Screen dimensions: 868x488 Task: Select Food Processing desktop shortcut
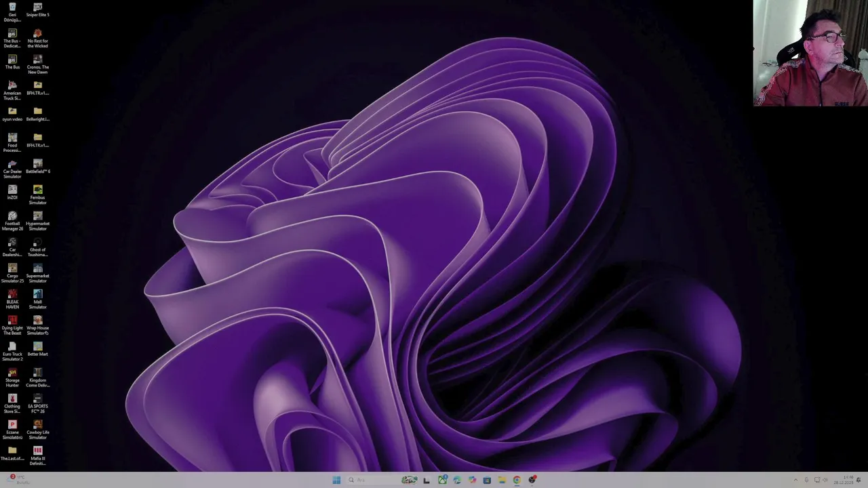click(12, 143)
